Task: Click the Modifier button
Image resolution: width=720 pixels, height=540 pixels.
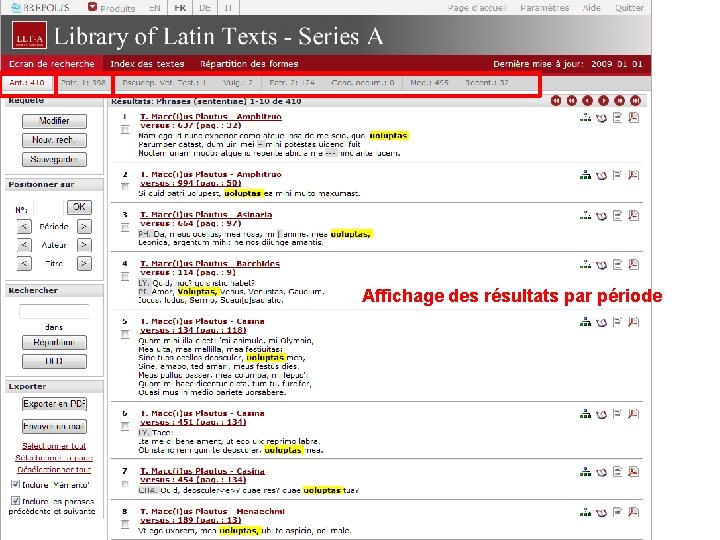Action: pos(54,121)
